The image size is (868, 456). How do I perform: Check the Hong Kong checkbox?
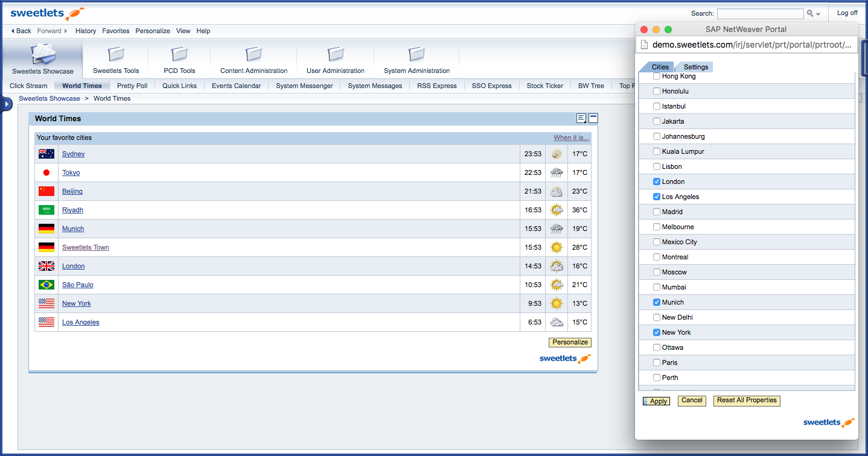point(657,76)
